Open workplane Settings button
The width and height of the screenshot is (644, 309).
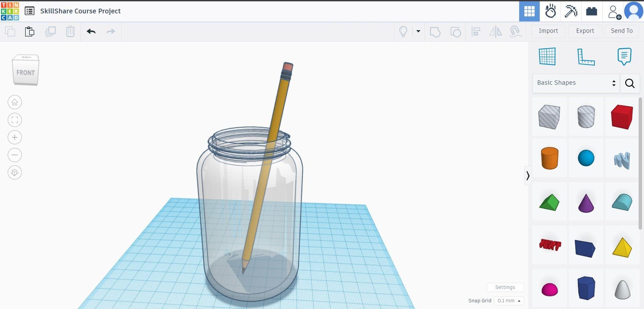pyautogui.click(x=505, y=287)
